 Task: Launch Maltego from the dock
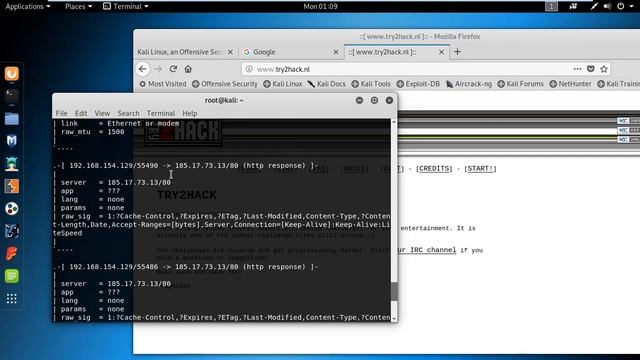pyautogui.click(x=12, y=231)
